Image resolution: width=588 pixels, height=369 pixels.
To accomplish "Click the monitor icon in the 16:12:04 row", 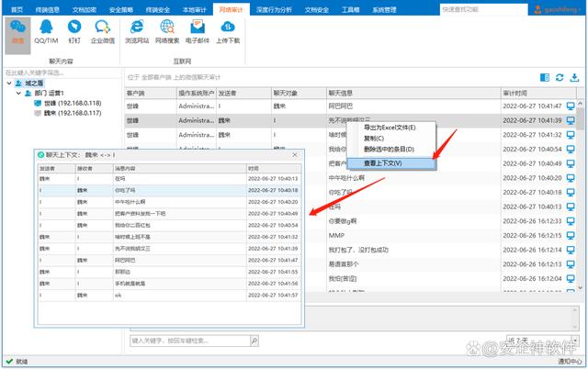I will tap(571, 279).
